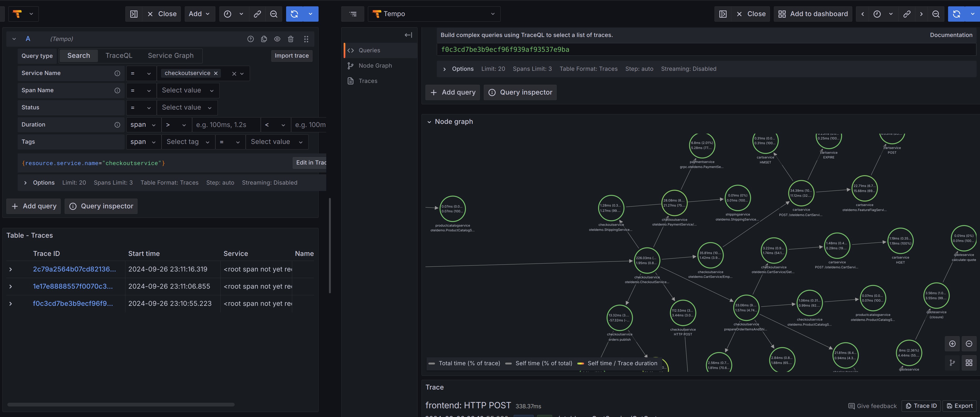Open Traces item in sidebar

coord(367,81)
